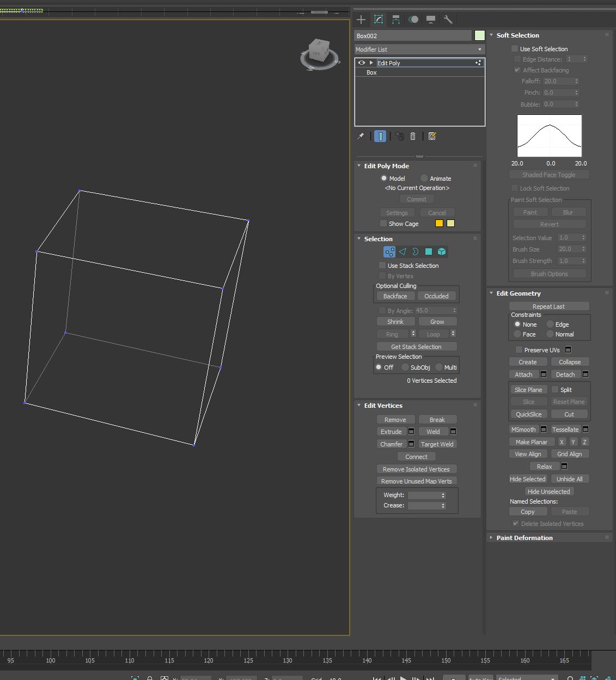Select Box in the modifier stack
Screen dimensions: 616x680
[x=371, y=72]
